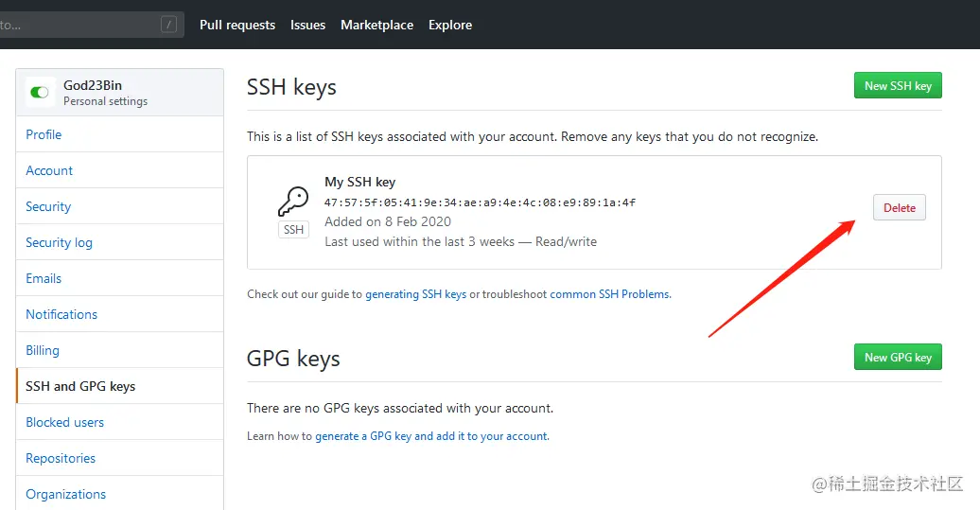This screenshot has height=510, width=980.
Task: Open Pull requests in top navigation
Action: 237,25
